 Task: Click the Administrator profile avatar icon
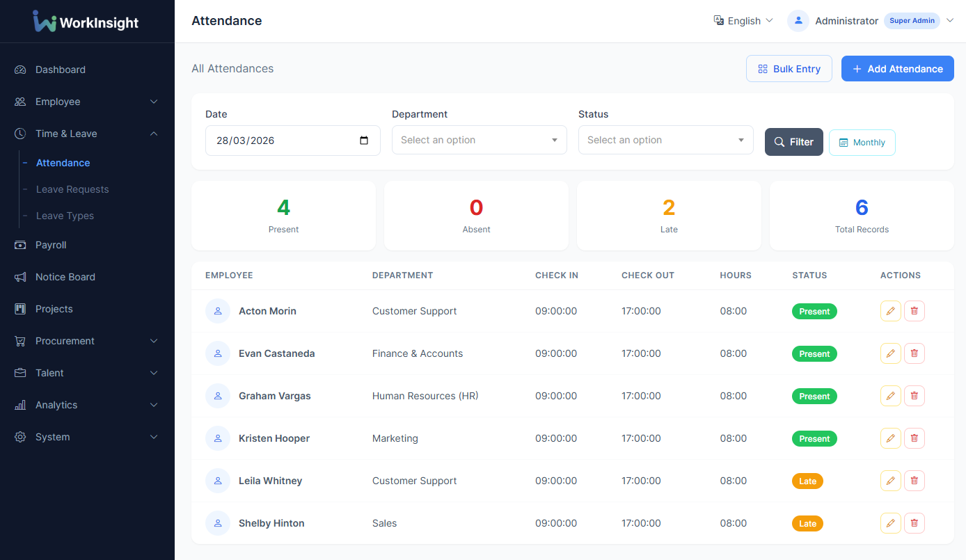tap(798, 21)
